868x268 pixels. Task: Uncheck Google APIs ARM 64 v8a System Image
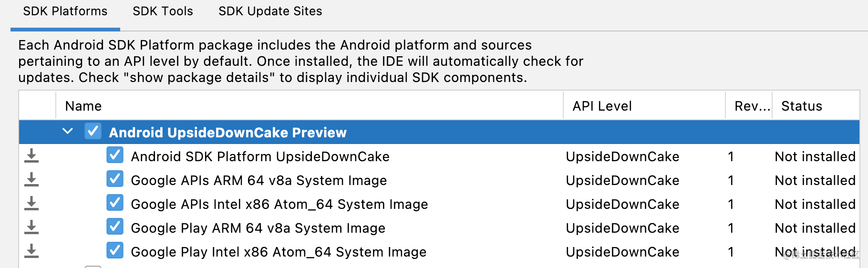coord(115,179)
